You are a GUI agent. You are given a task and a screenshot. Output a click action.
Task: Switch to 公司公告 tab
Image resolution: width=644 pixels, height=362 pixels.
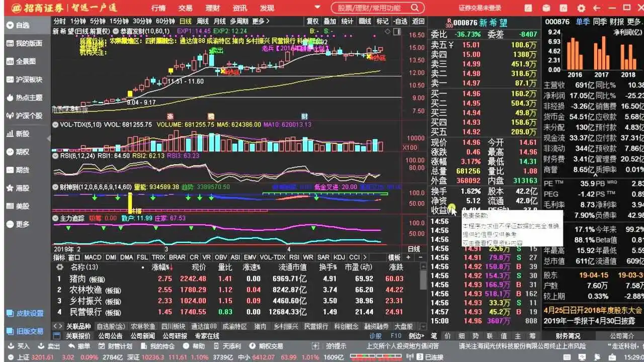pos(110,336)
